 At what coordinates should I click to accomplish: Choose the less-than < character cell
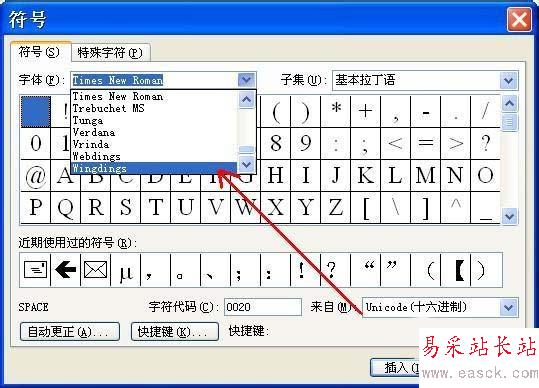tap(396, 143)
